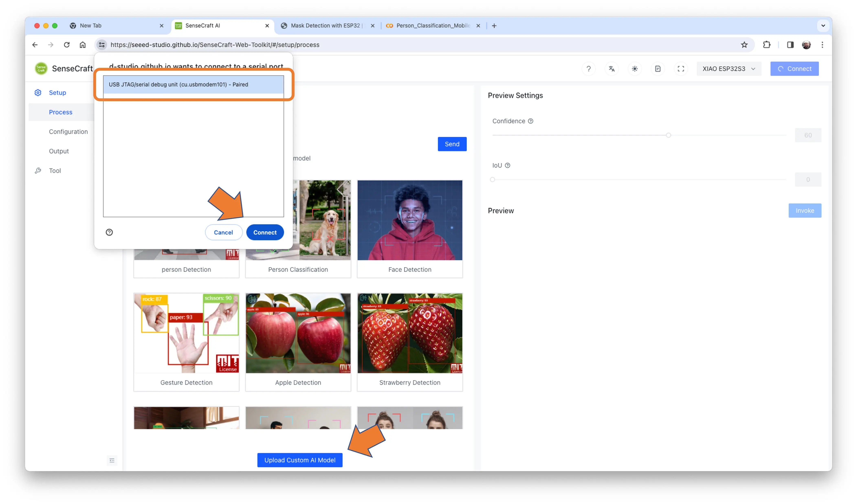Bookmark page with the star icon
857x504 pixels.
pyautogui.click(x=744, y=45)
